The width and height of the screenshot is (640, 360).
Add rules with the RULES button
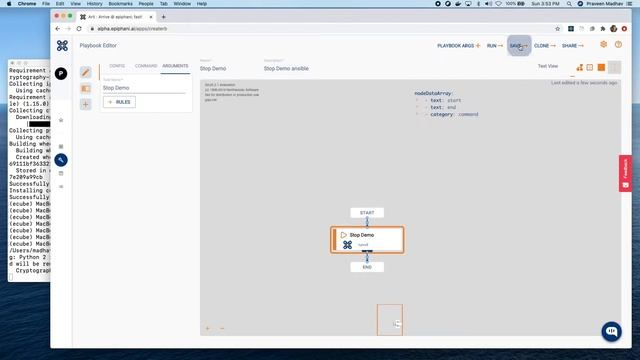pos(119,102)
